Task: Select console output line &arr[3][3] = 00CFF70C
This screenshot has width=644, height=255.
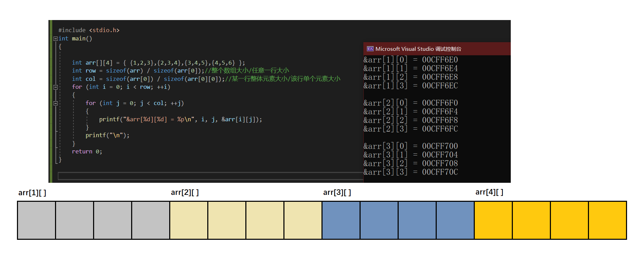Action: click(411, 172)
